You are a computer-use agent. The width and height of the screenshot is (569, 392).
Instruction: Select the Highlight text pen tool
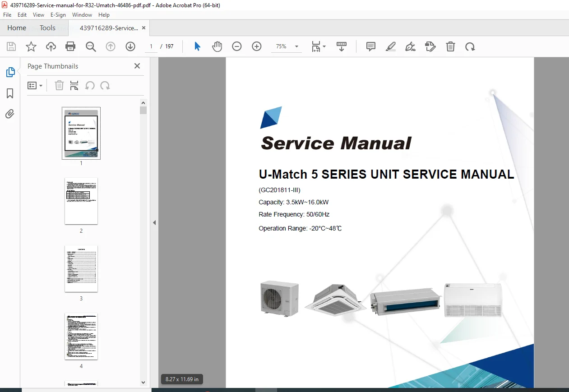[391, 46]
